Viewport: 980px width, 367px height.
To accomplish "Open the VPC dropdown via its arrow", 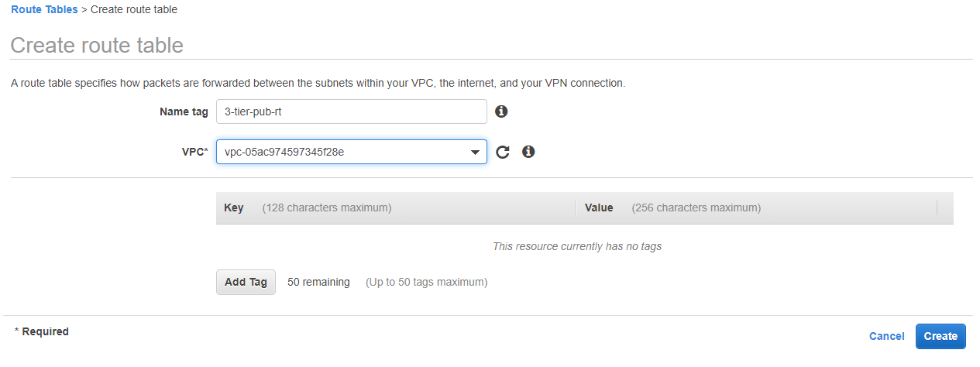I will (x=476, y=153).
